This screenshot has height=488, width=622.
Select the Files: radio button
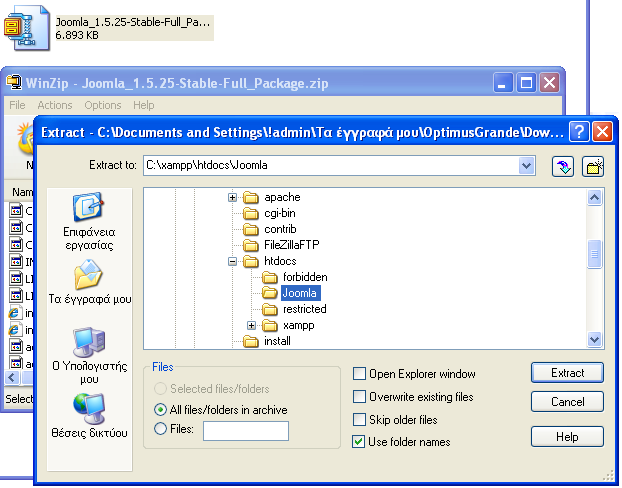tap(160, 429)
